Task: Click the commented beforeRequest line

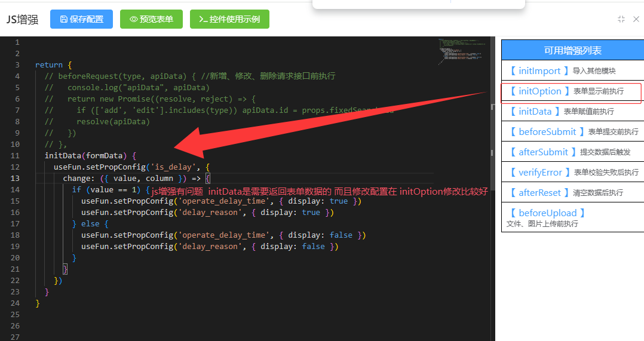Action: (x=190, y=76)
